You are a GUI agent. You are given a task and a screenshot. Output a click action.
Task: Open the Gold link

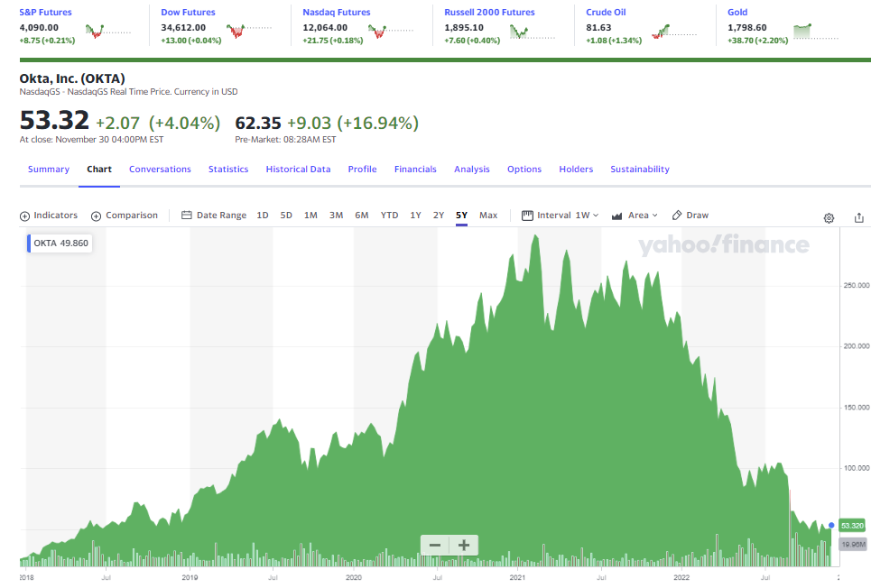point(737,13)
